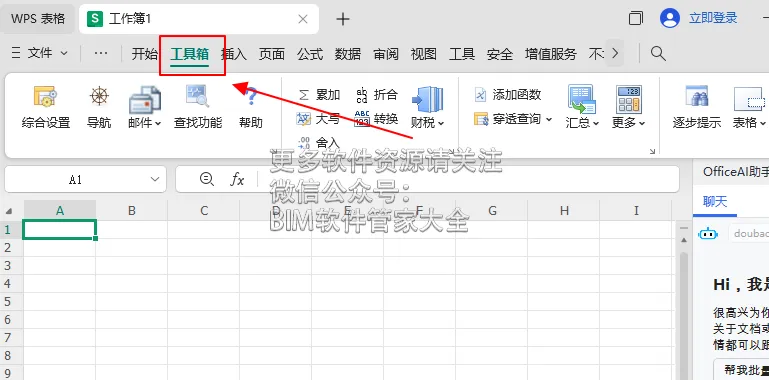This screenshot has height=380, width=769.
Task: Show more ribbon tabs with right chevron
Action: coord(615,53)
